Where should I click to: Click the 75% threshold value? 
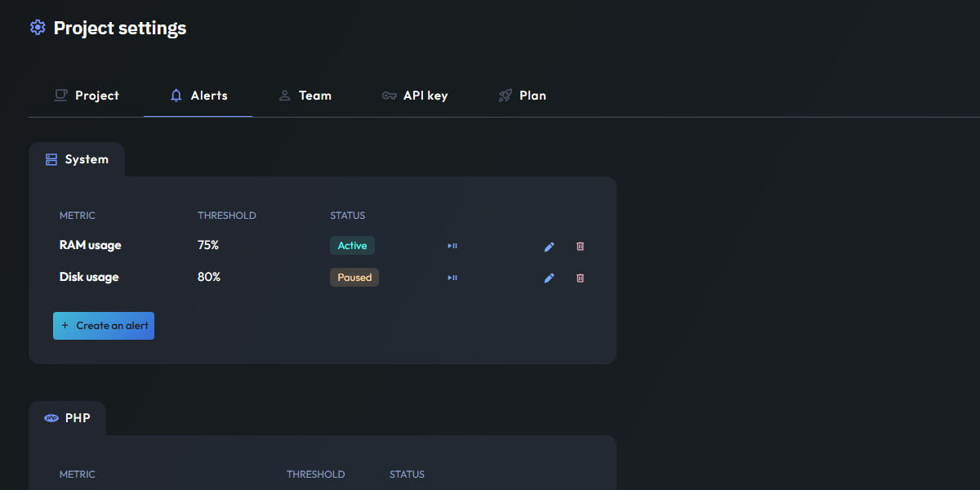208,245
